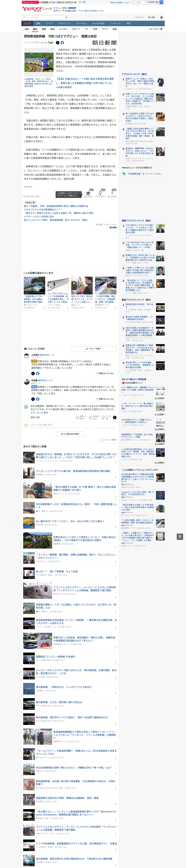Open 伊原薫's profile avatar

point(26,381)
